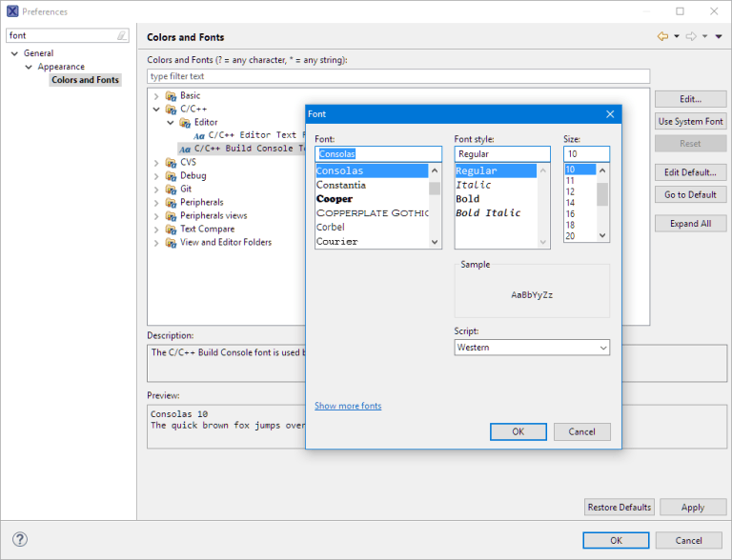732x560 pixels.
Task: Click the CVS category folder icon
Action: [x=171, y=163]
